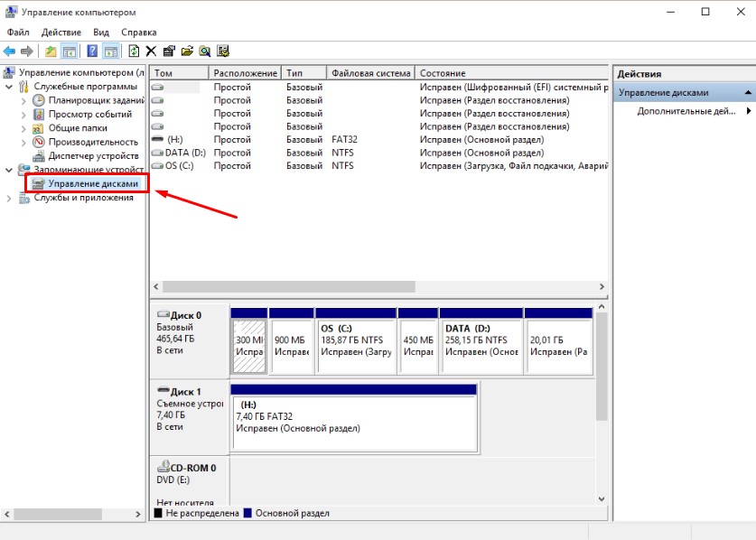The image size is (756, 540).
Task: Click the up one level folder icon
Action: 51,51
